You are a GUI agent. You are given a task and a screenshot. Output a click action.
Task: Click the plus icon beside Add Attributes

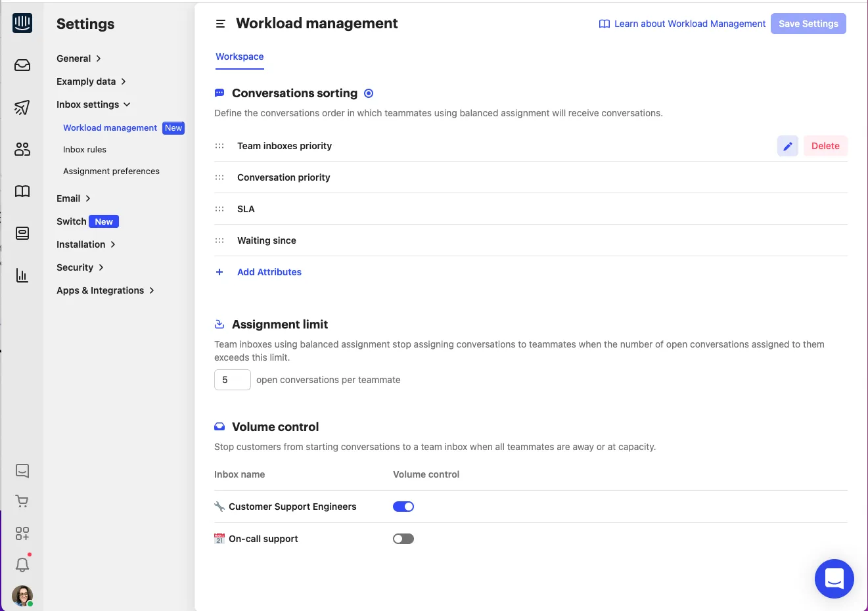coord(219,272)
